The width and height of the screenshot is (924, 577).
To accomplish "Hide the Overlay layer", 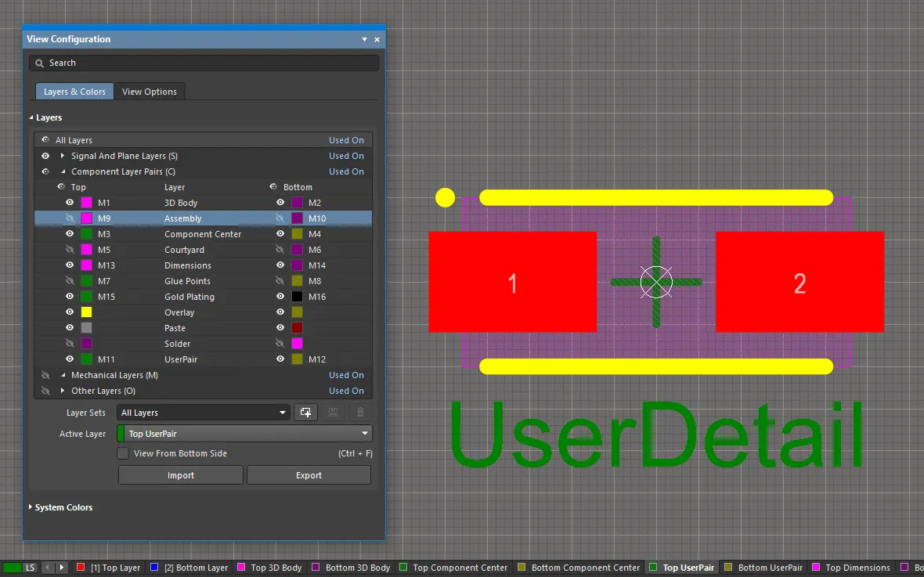I will [x=70, y=312].
